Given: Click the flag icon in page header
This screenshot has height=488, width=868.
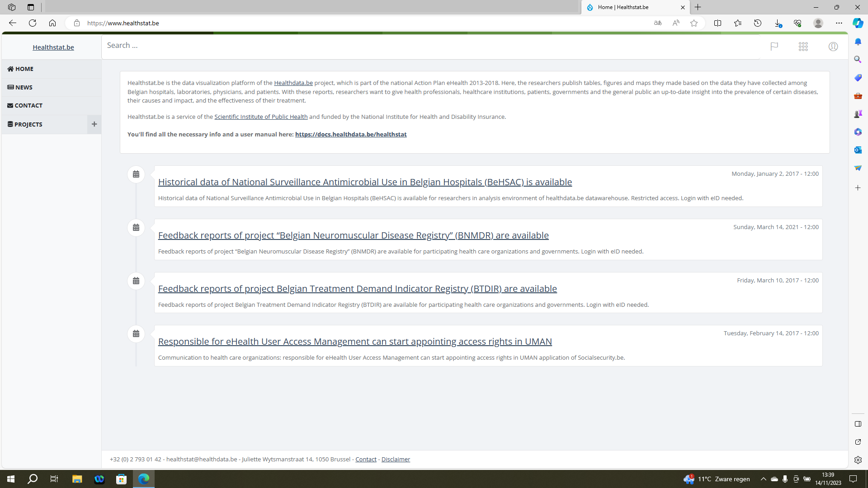Looking at the screenshot, I should (774, 46).
